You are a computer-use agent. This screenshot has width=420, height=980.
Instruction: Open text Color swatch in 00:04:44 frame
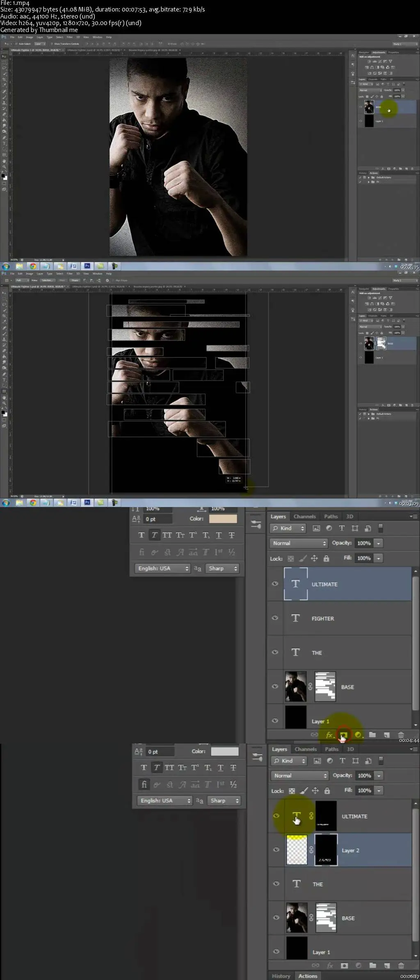point(223,519)
